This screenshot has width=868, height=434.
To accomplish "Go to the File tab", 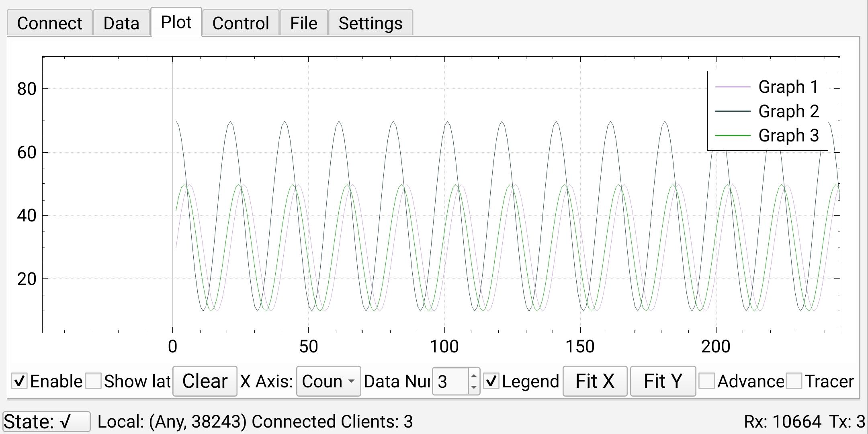I will (303, 23).
